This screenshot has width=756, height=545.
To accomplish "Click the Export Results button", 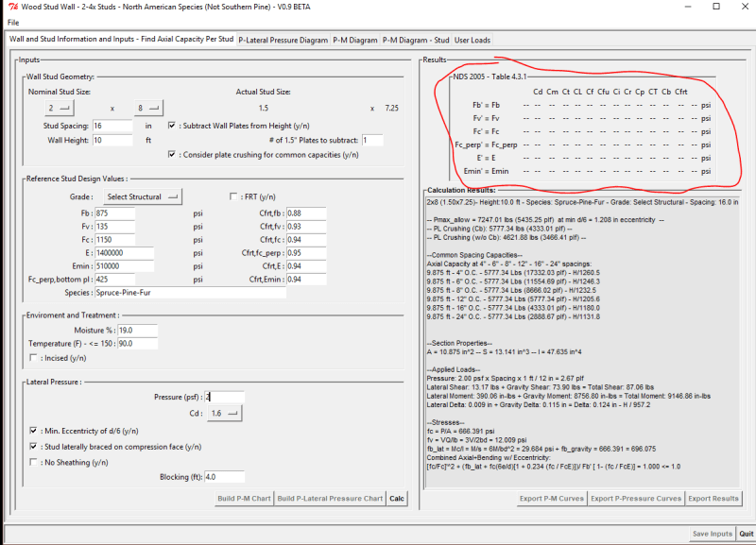I will click(x=713, y=499).
